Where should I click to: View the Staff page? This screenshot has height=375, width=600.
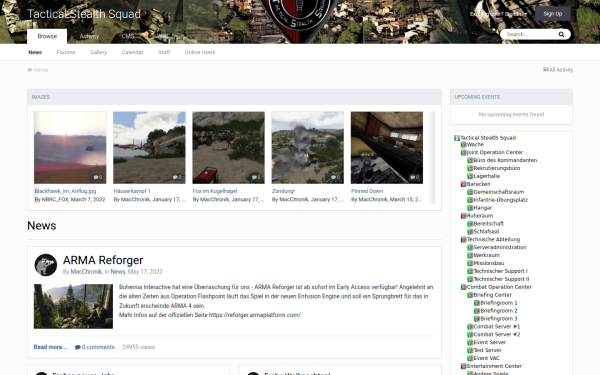click(x=164, y=52)
